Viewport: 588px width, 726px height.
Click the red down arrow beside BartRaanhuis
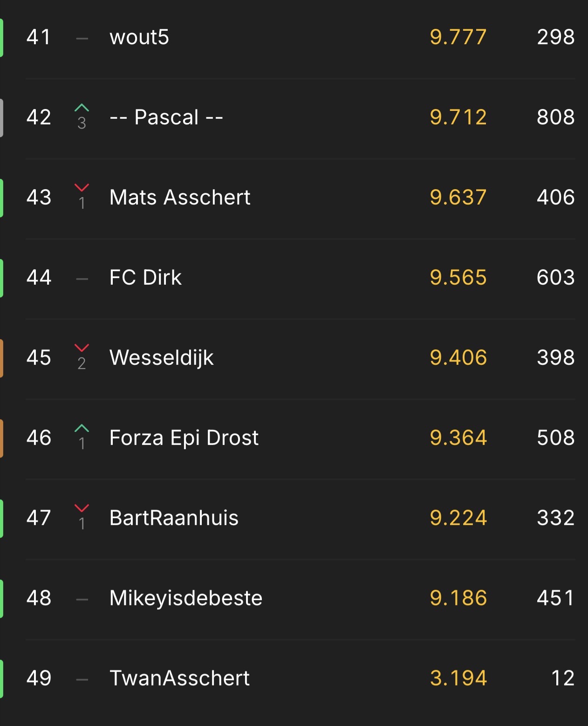click(x=82, y=508)
